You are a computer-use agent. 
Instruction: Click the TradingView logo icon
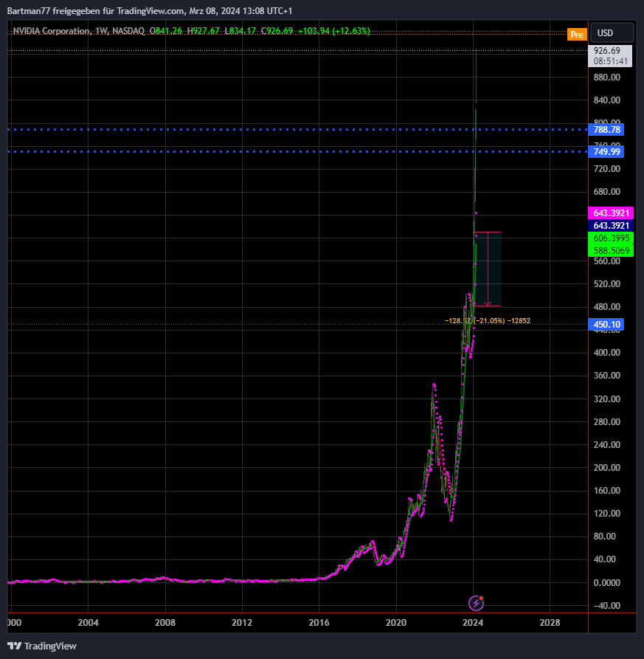pos(14,646)
